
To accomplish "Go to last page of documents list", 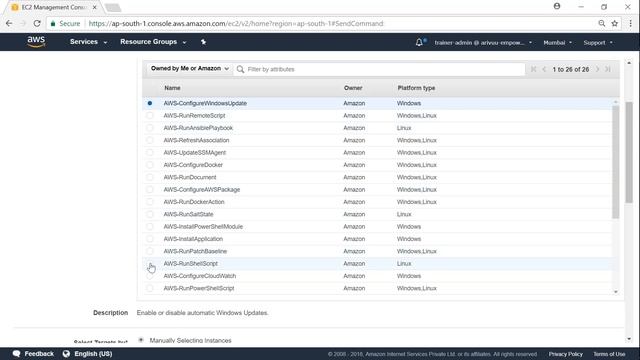I will click(608, 69).
